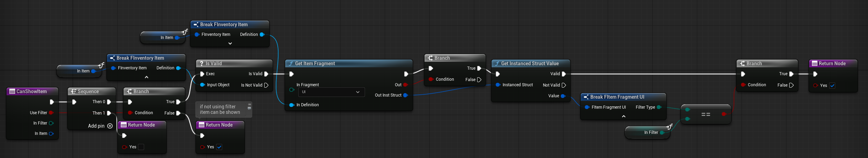Toggle the comment bubble visibility icon
Image resolution: width=868 pixels, height=158 pixels.
[249, 108]
